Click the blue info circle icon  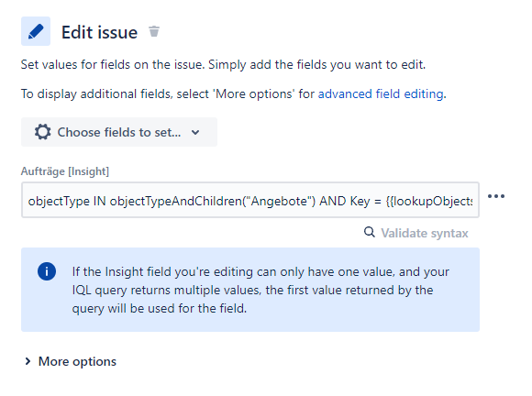(47, 271)
